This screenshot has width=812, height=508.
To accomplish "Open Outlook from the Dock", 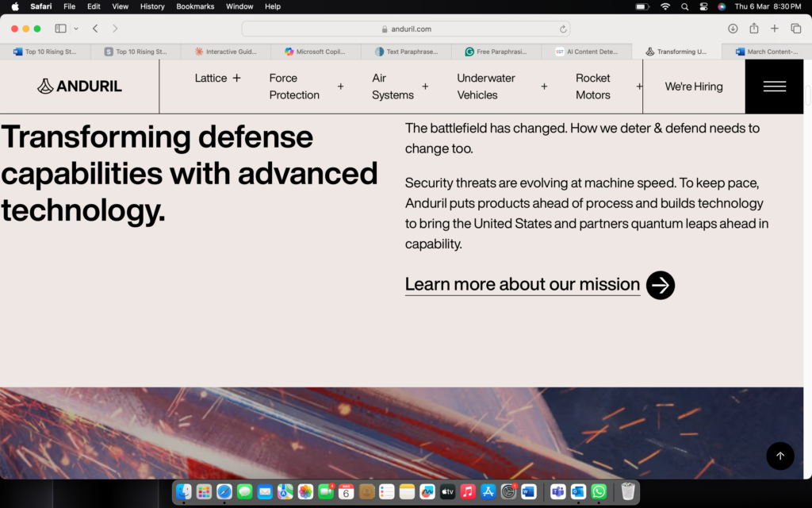I will [578, 491].
